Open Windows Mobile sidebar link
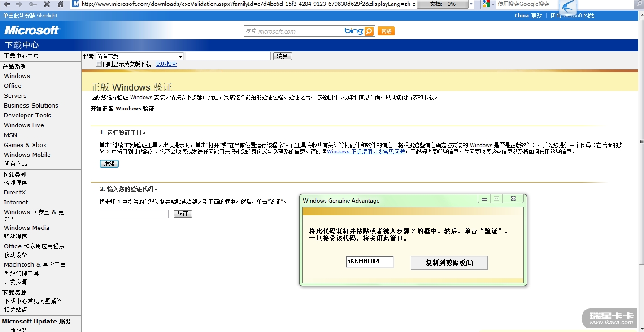Screen dimensions: 644x332 tap(27, 155)
